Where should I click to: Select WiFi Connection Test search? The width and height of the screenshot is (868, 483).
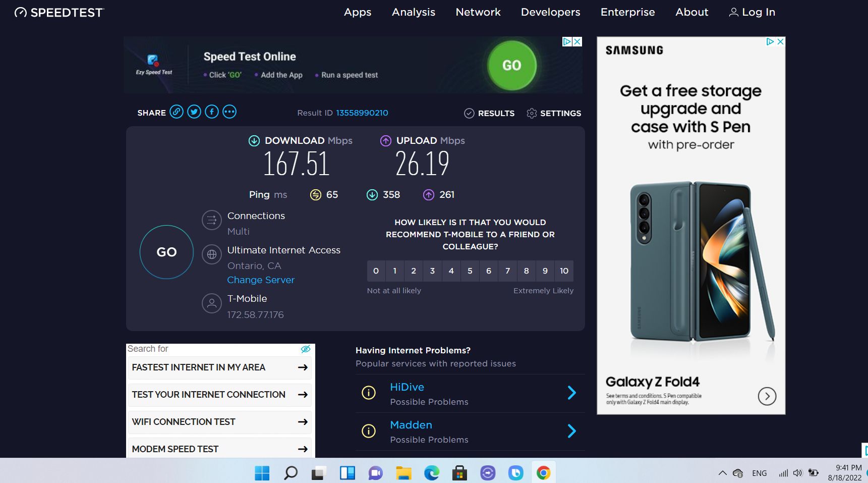220,422
